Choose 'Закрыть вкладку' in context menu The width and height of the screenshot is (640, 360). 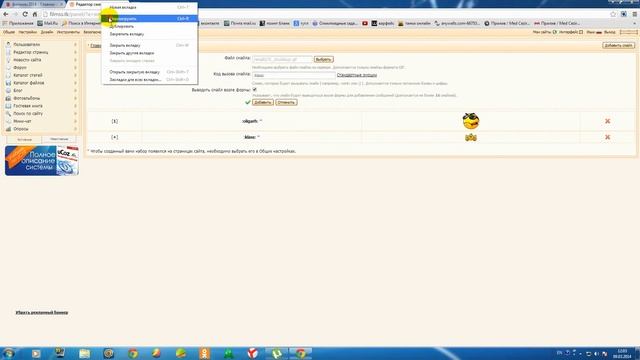point(149,45)
